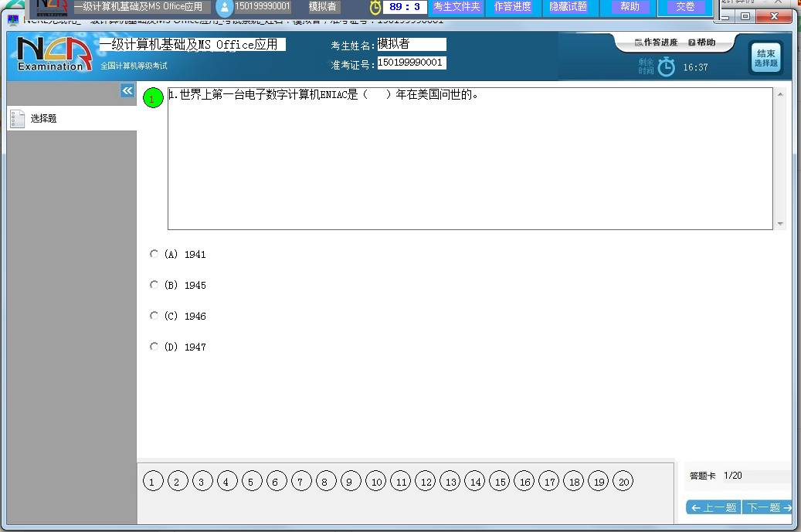
Task: Click 交卷 to submit the exam
Action: (685, 7)
